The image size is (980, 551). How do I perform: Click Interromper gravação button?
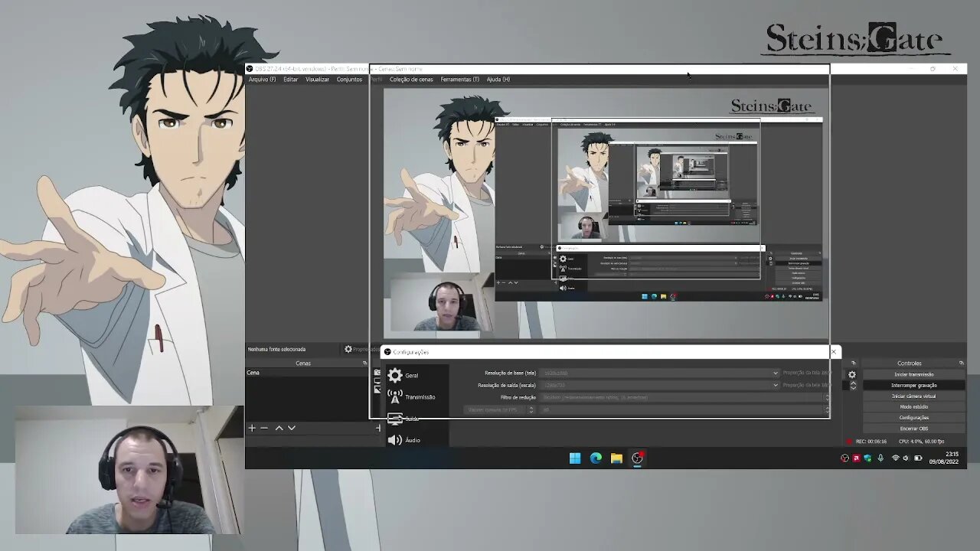pyautogui.click(x=913, y=385)
